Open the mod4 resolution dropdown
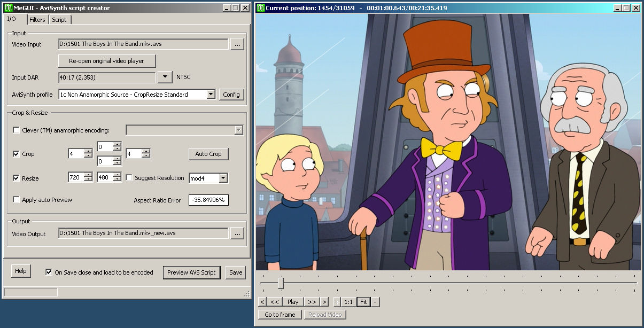 (x=223, y=178)
